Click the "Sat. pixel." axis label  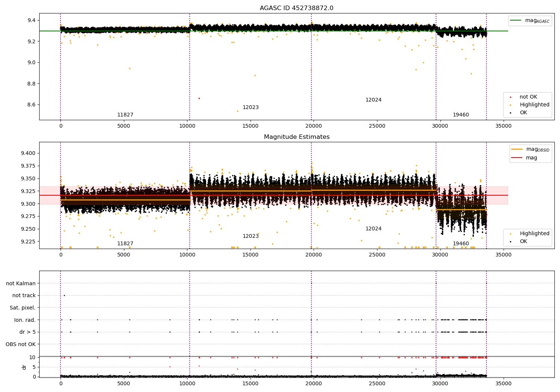(x=23, y=308)
